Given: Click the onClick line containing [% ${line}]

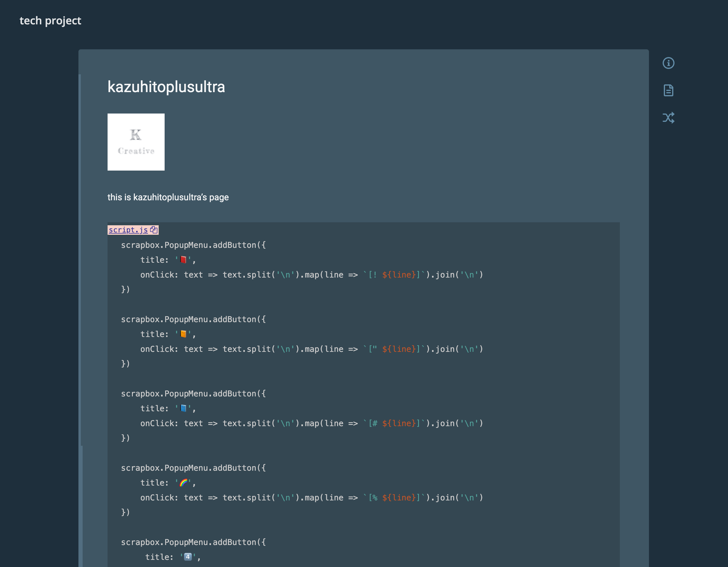Looking at the screenshot, I should pyautogui.click(x=311, y=498).
